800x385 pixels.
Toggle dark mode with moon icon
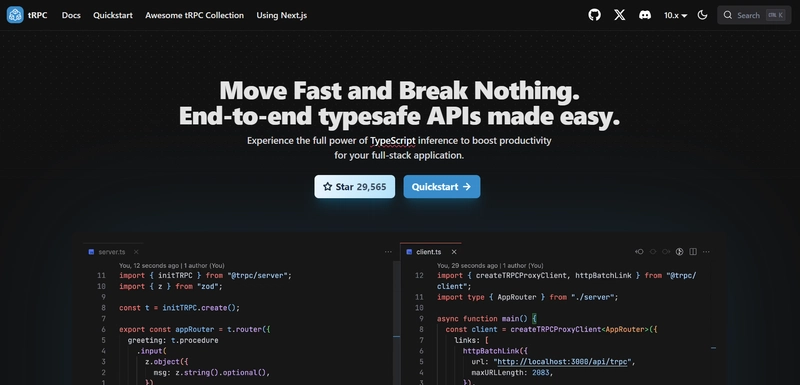703,15
